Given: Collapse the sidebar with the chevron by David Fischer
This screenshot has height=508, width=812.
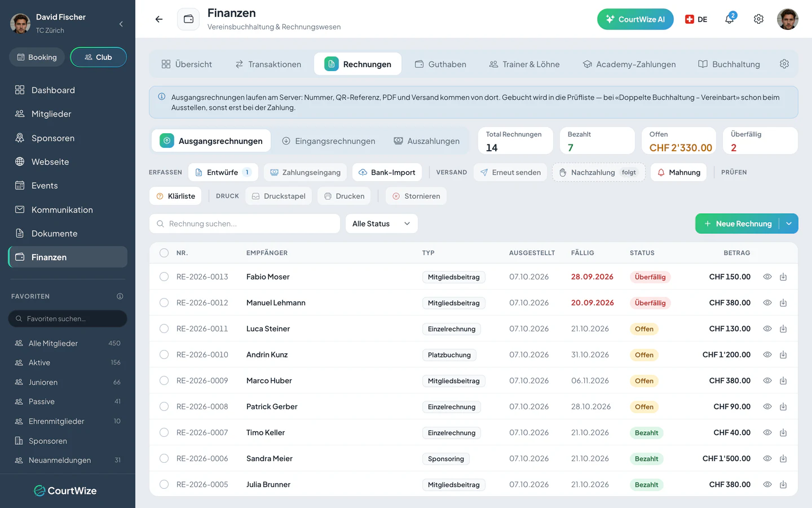Looking at the screenshot, I should click(x=121, y=24).
